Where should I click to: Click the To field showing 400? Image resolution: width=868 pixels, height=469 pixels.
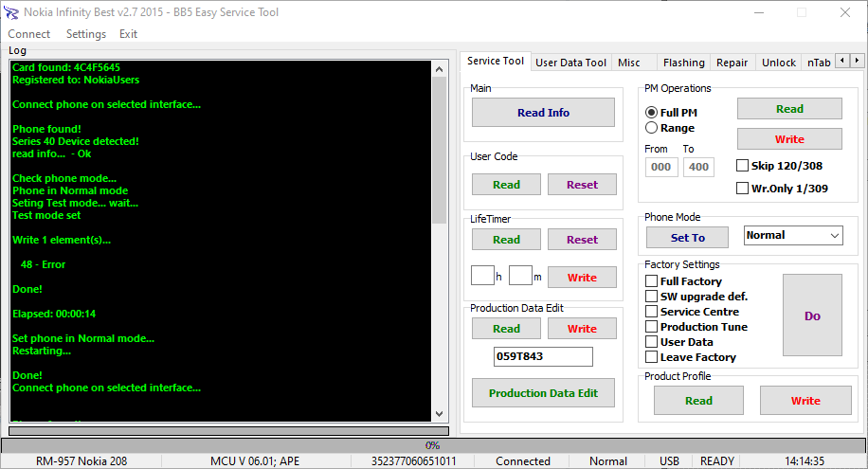(x=698, y=167)
